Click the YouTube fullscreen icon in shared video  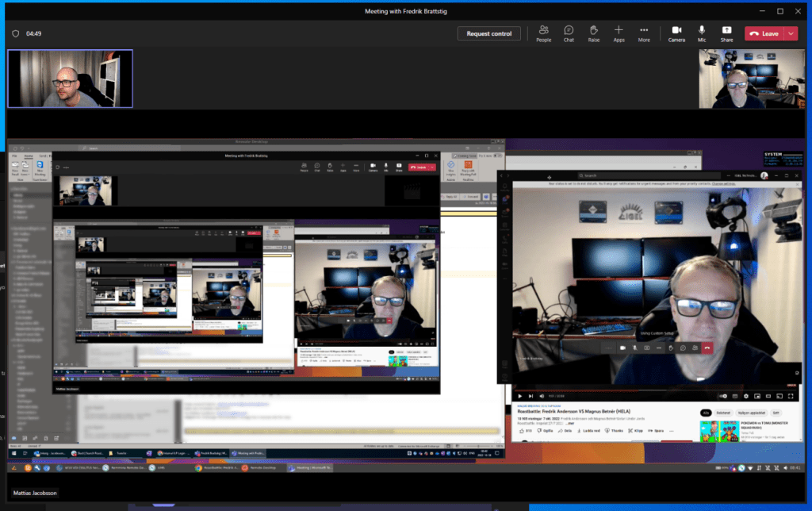tap(790, 395)
